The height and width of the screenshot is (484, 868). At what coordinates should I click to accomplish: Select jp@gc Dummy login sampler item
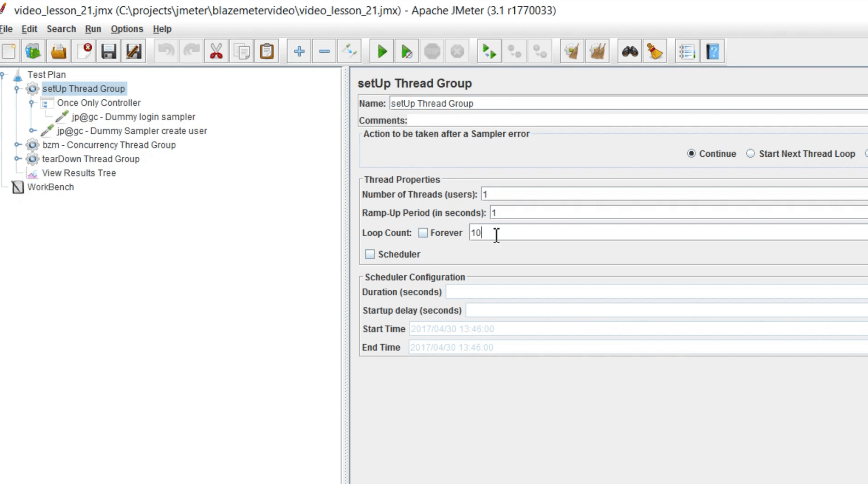coord(133,117)
